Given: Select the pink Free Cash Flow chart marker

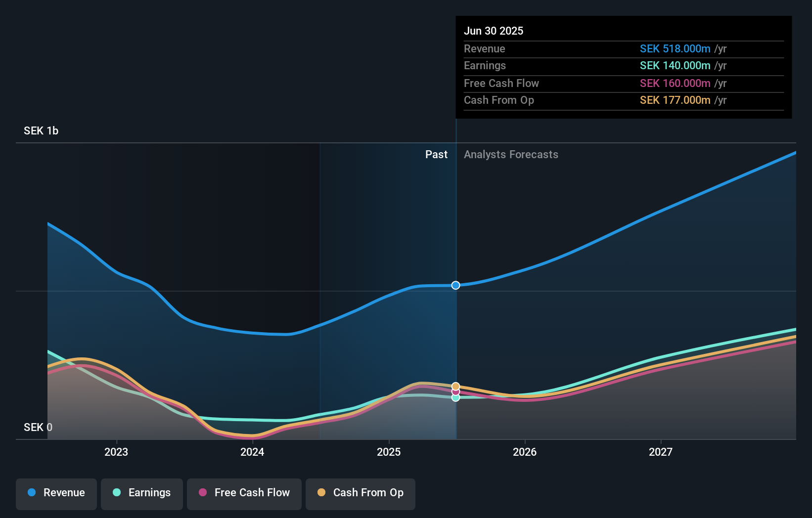Looking at the screenshot, I should 455,391.
